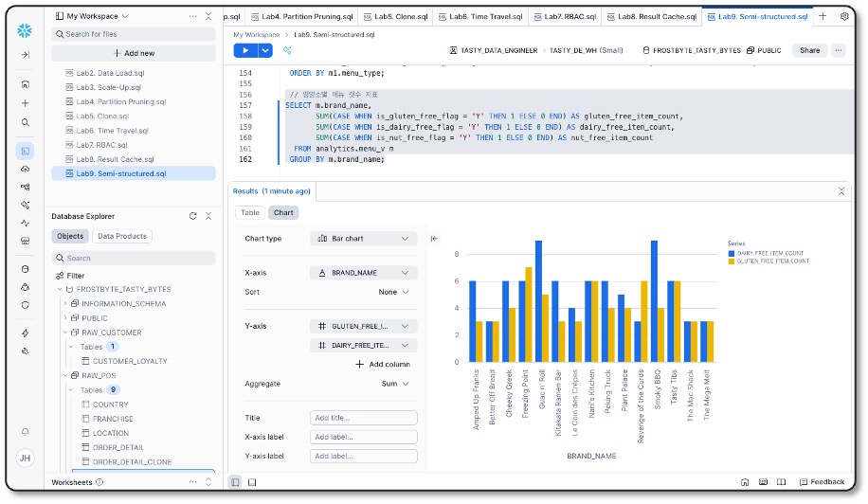Open the Snowflake logo home icon
This screenshot has height=504, width=868.
coord(25,31)
